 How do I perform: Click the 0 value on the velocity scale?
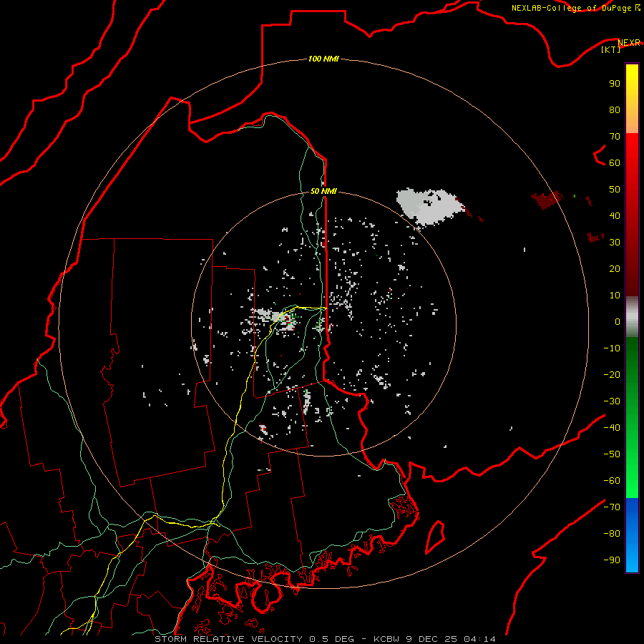point(618,321)
